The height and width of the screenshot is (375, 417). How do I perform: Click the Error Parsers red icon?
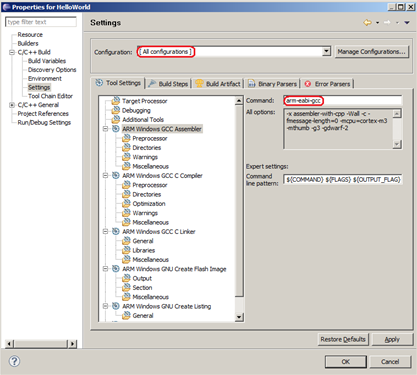[308, 84]
